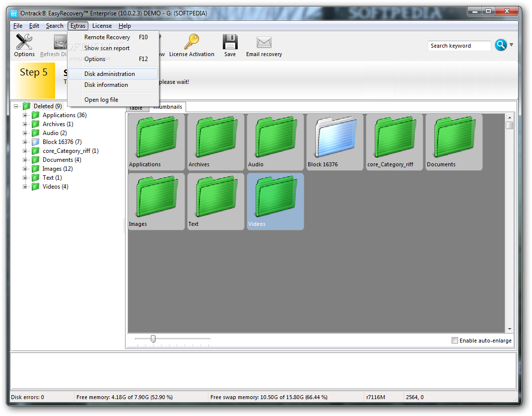The height and width of the screenshot is (416, 532).
Task: Click the Deleted root folder icon
Action: pyautogui.click(x=27, y=106)
